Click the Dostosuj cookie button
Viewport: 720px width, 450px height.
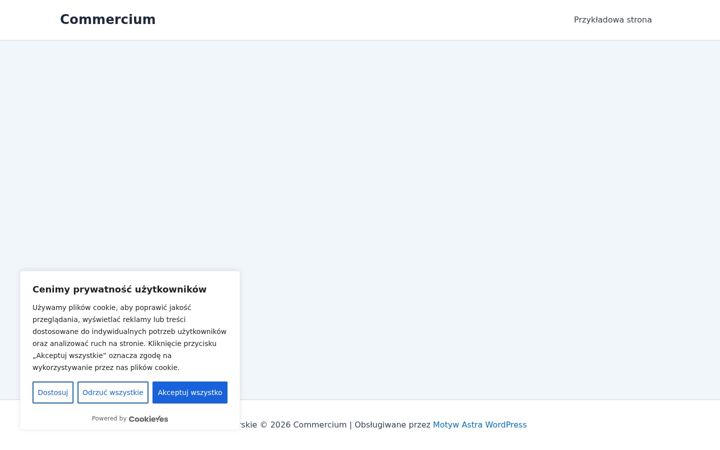(x=53, y=393)
